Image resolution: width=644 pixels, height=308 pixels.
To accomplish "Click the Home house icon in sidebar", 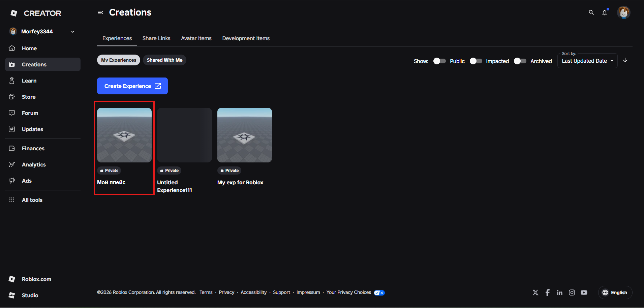I will point(12,48).
